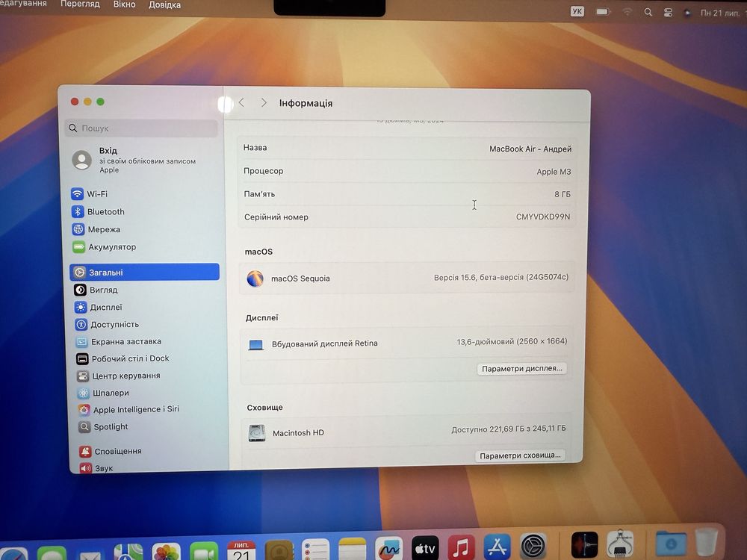Click the Apple M3 processor value
Viewport: 747px width, 560px height.
pos(554,172)
